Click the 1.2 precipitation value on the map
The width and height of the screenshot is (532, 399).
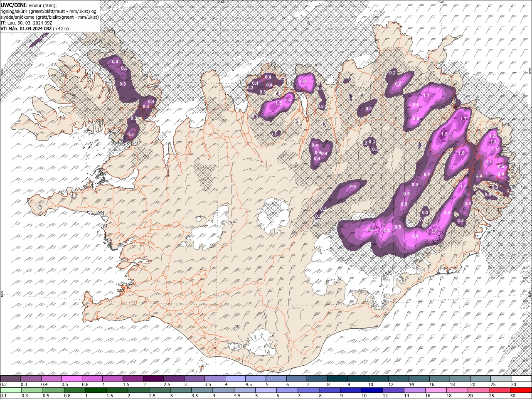[493, 136]
